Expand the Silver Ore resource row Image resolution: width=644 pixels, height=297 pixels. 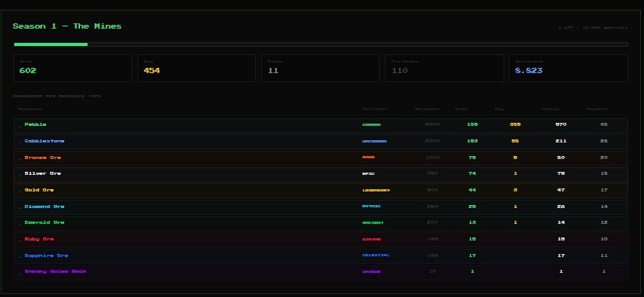coord(321,174)
